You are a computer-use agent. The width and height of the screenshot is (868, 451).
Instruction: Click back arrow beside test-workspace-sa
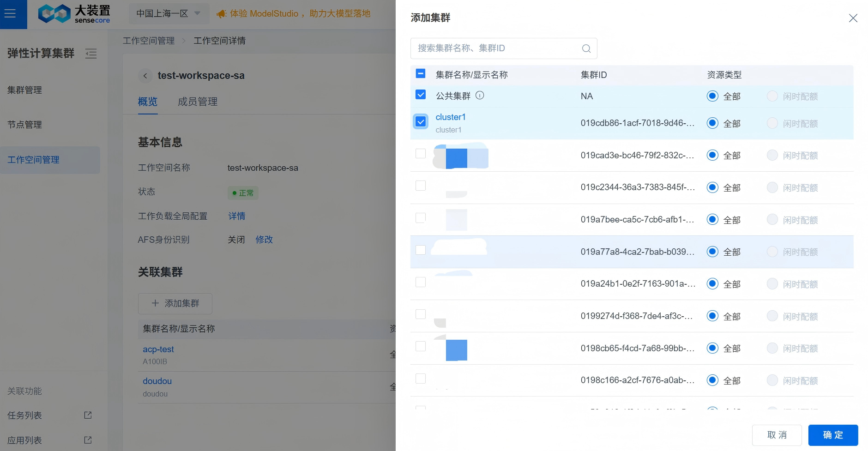click(145, 76)
